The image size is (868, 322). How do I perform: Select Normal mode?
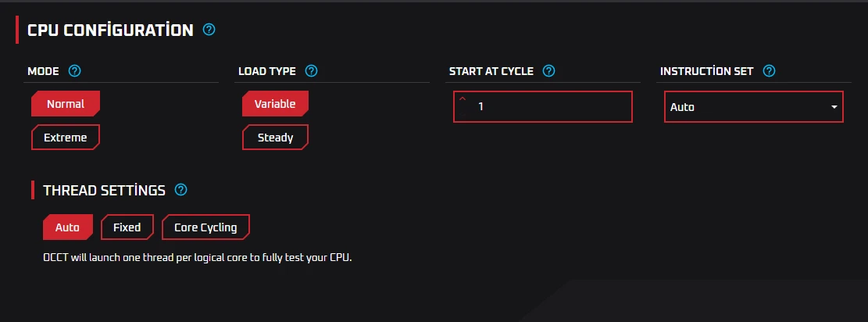click(66, 104)
